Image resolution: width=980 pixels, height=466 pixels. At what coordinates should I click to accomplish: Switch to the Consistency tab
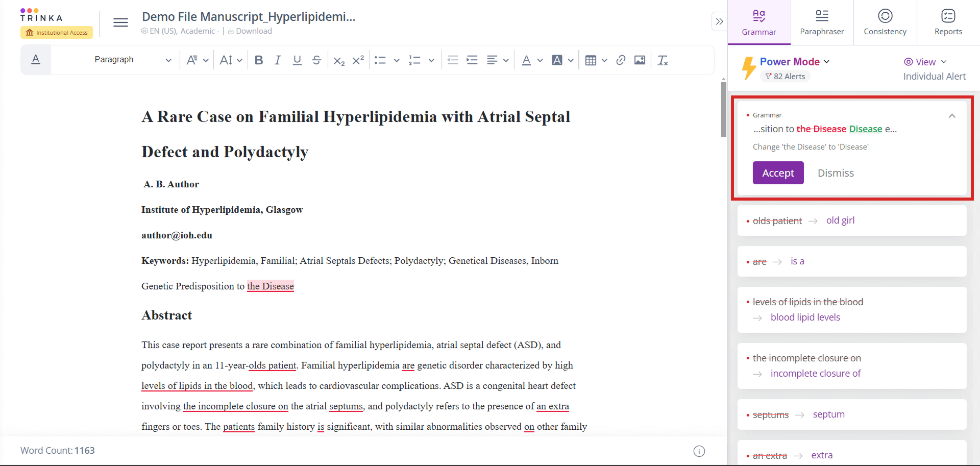pyautogui.click(x=885, y=22)
